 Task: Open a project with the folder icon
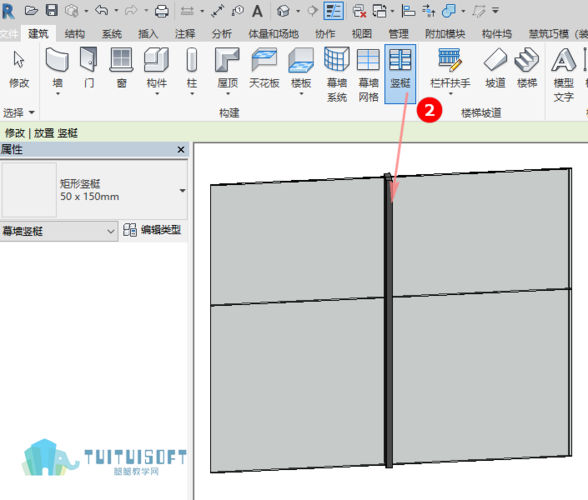pos(32,11)
